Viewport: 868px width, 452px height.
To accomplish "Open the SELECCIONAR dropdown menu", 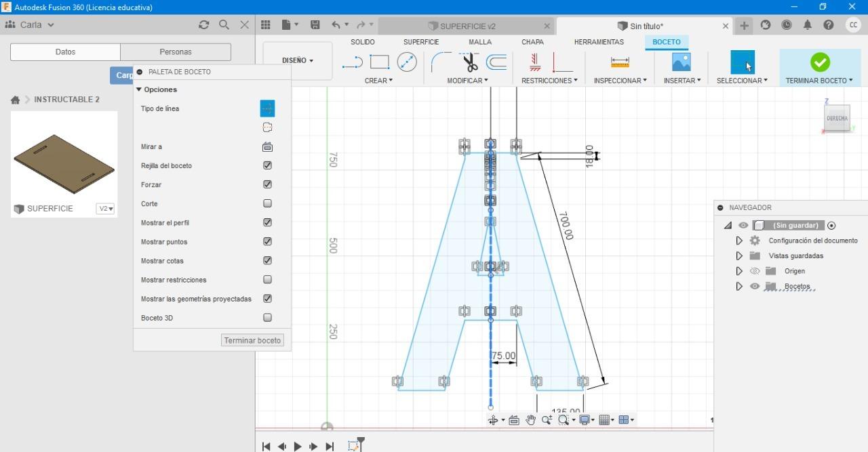I will click(742, 81).
